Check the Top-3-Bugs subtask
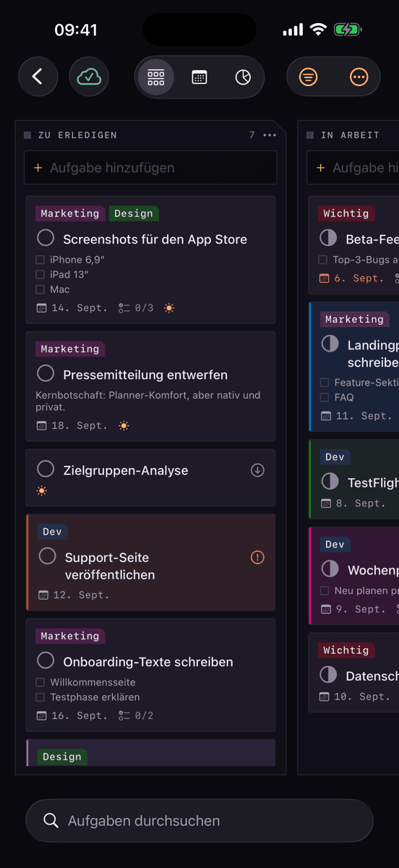The image size is (399, 868). [323, 260]
